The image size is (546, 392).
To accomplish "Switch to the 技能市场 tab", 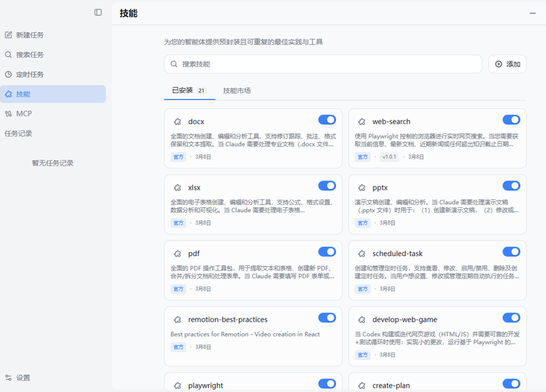I will [x=237, y=91].
